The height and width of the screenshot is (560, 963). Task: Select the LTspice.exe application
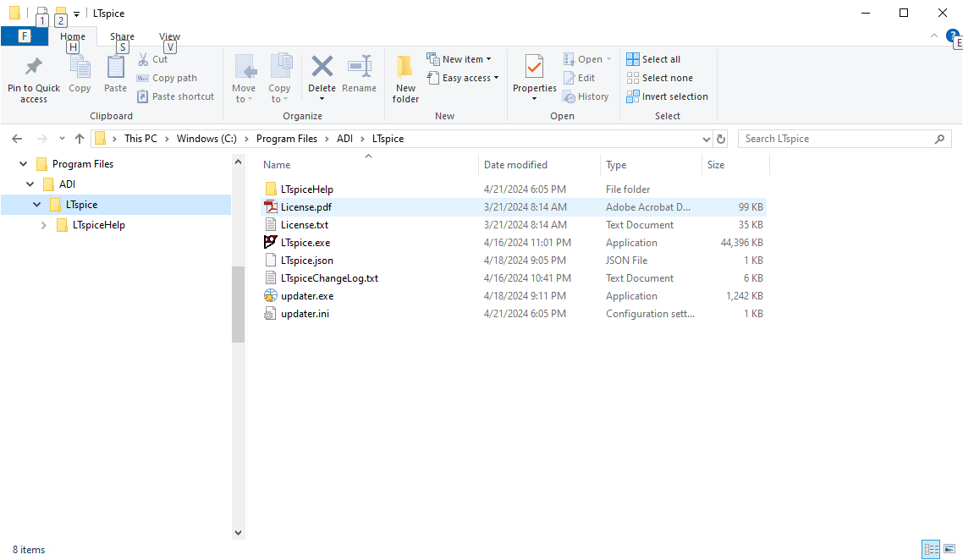pos(305,243)
